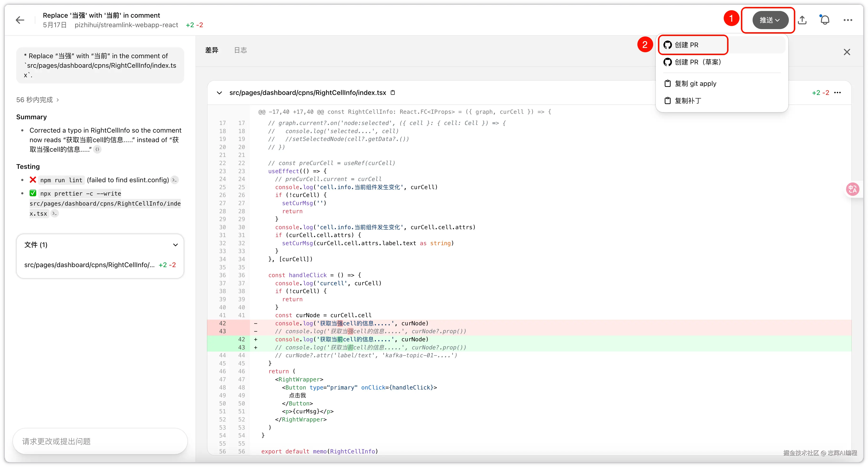
Task: Expand the 56 秒内完成 details
Action: click(37, 100)
